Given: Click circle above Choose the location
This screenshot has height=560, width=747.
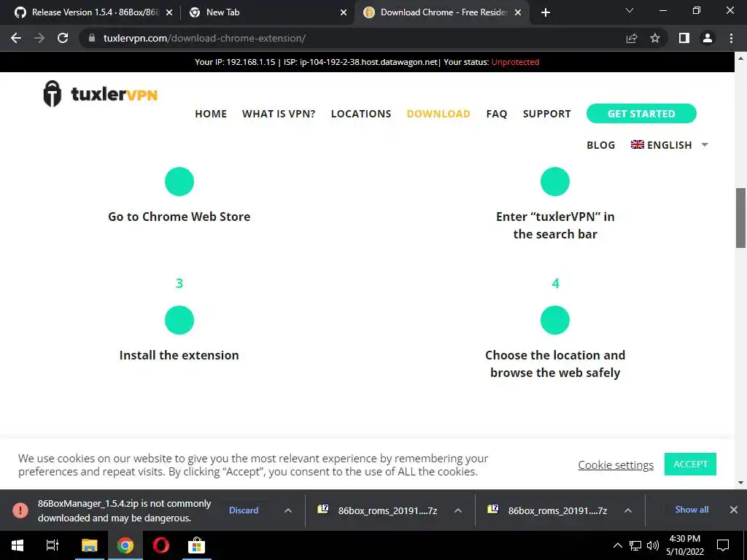Looking at the screenshot, I should 555,320.
